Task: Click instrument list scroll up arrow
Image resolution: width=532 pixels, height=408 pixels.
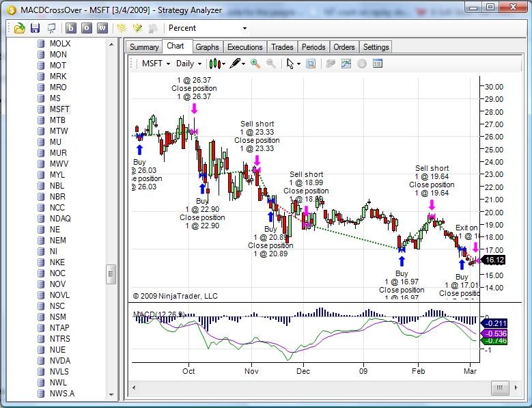Action: click(x=111, y=44)
